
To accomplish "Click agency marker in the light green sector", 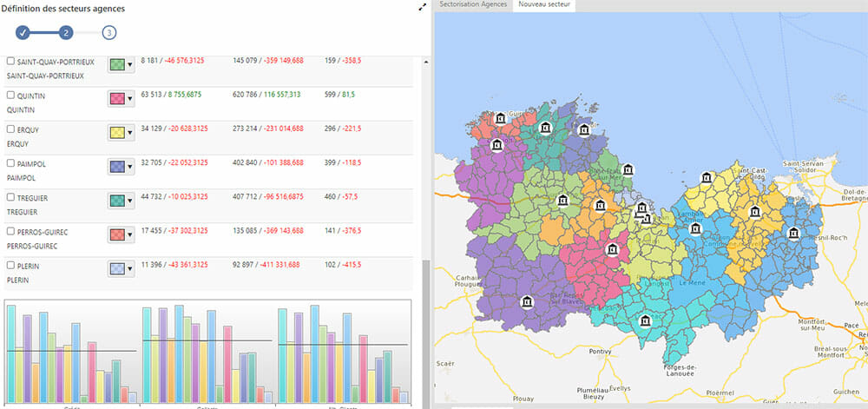I will pyautogui.click(x=564, y=201).
